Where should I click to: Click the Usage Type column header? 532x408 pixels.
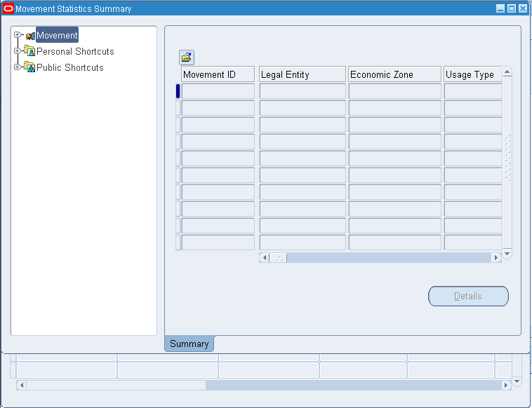(x=473, y=74)
